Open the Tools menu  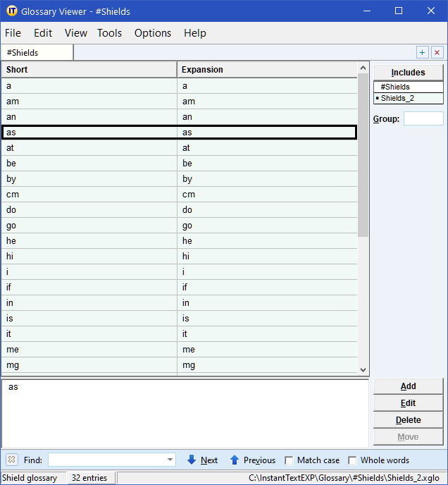109,33
